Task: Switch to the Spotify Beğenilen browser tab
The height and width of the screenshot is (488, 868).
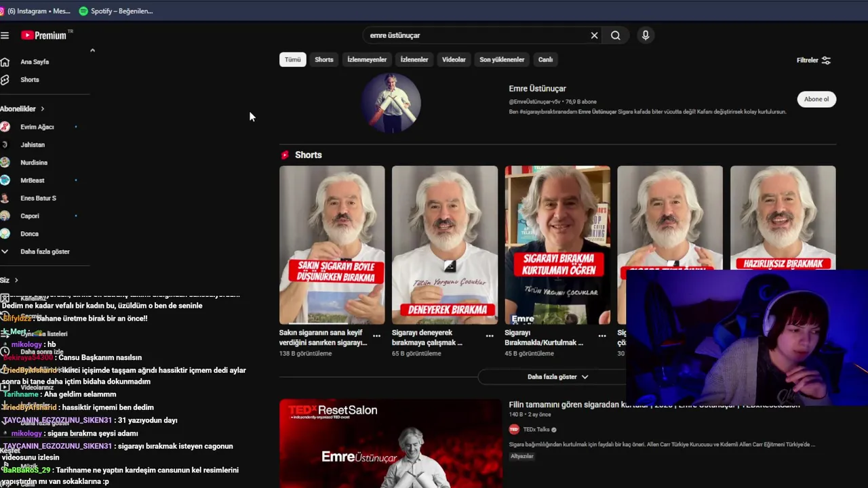Action: [116, 11]
